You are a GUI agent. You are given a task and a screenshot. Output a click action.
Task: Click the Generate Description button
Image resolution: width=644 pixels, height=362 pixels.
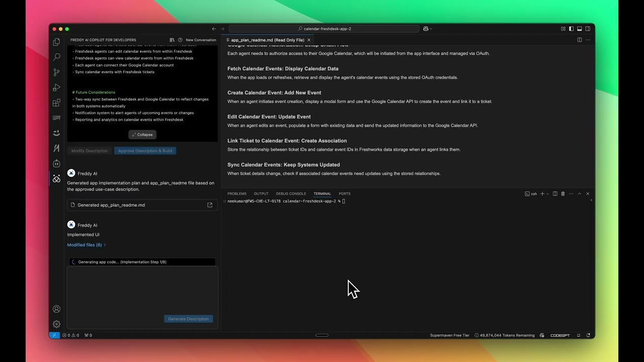pos(189,319)
